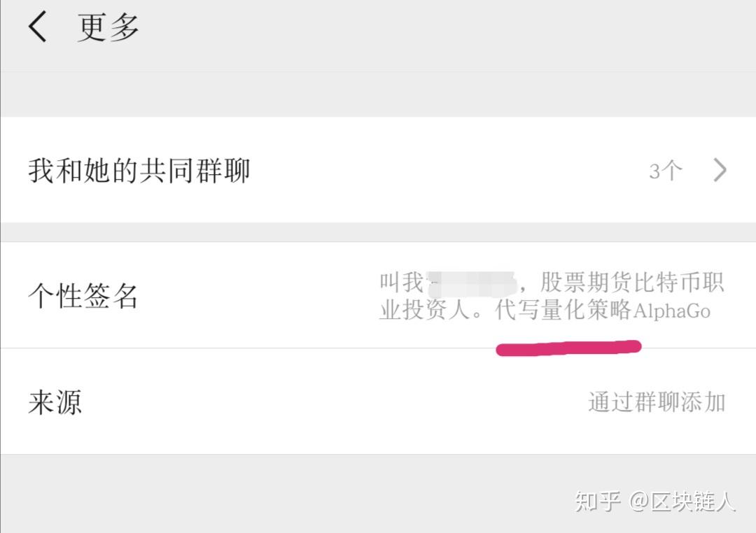Tap the 通过群聊添加 source text
The height and width of the screenshot is (533, 756).
(658, 401)
